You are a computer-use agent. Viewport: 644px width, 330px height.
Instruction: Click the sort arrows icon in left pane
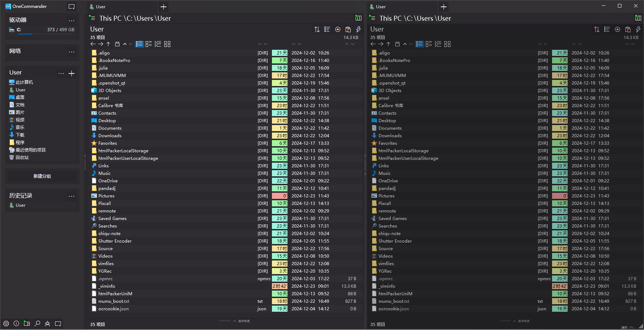pos(317,29)
